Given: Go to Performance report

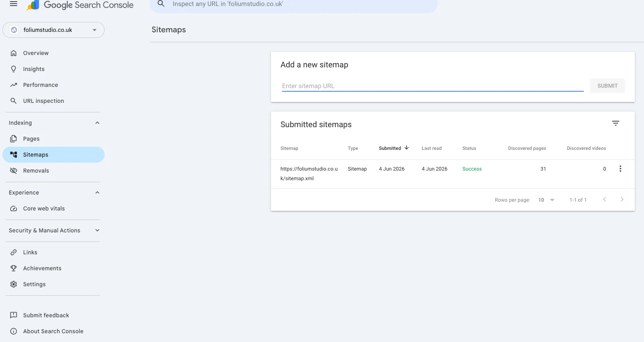Looking at the screenshot, I should click(x=53, y=85).
